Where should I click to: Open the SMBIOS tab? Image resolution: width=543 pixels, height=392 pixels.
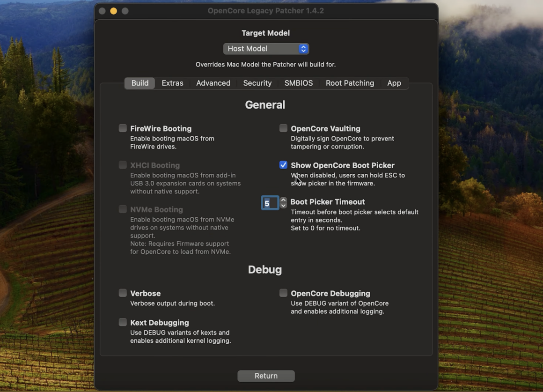coord(299,83)
